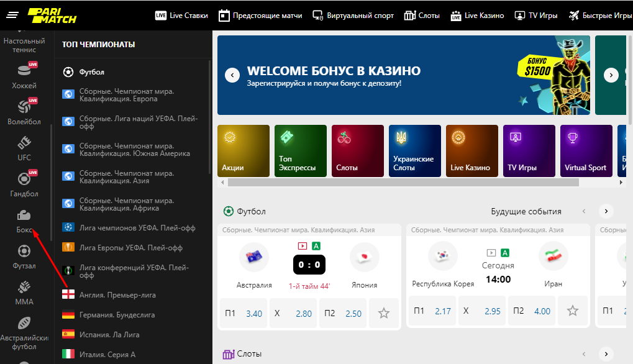This screenshot has width=633, height=364.
Task: Open the Топ Экспрессы tile
Action: coord(301,151)
